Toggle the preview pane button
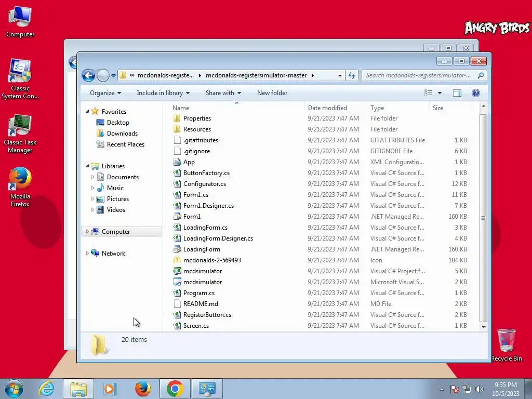The width and height of the screenshot is (532, 399). (x=457, y=93)
